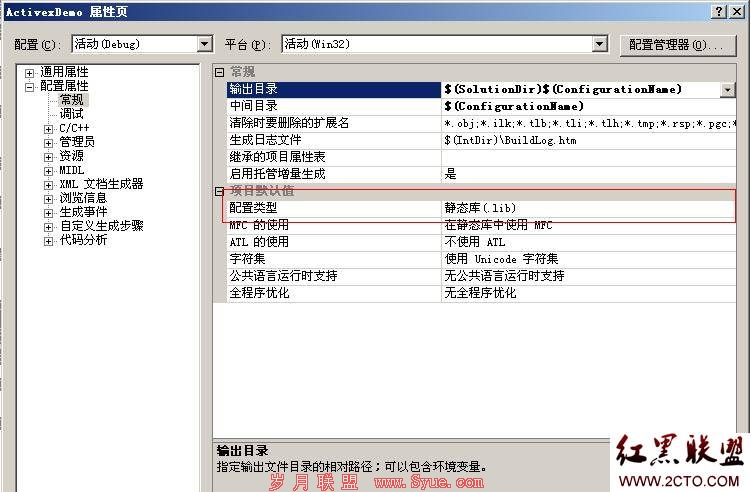Open the 配置 Debug dropdown
The image size is (751, 492).
(205, 44)
